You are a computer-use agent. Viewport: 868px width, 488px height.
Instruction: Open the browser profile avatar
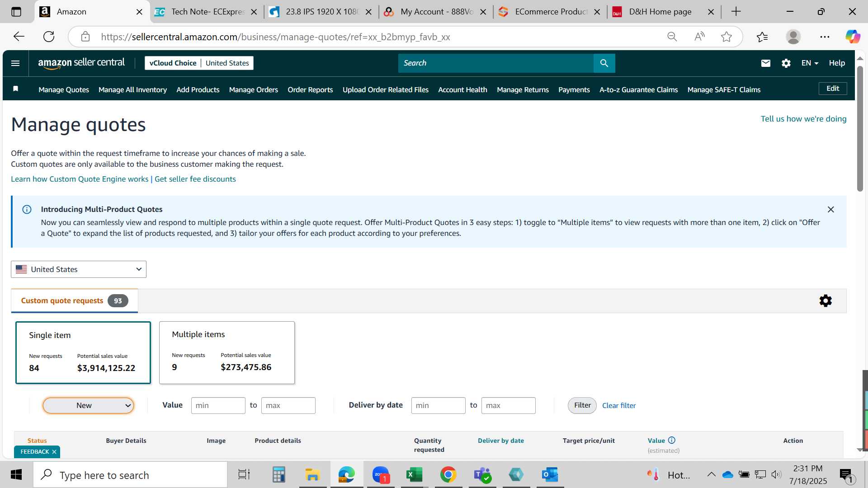(x=793, y=37)
